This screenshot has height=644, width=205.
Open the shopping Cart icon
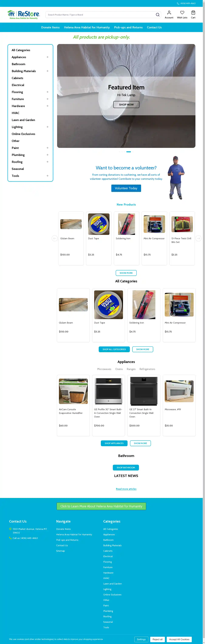click(x=193, y=12)
